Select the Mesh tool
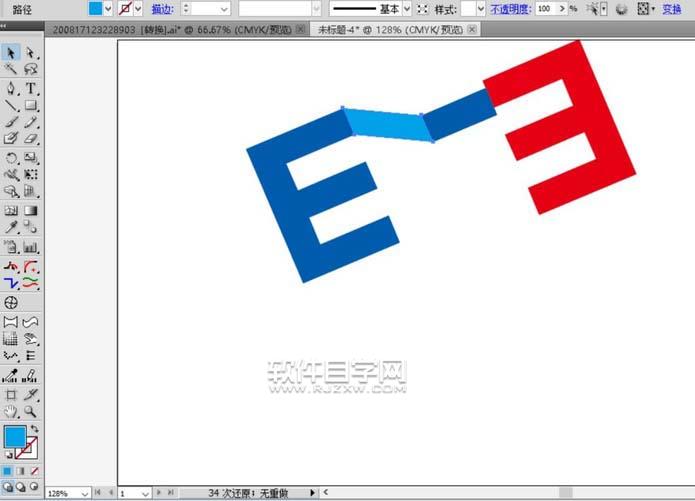Viewport: 695px width, 501px height. click(x=11, y=210)
